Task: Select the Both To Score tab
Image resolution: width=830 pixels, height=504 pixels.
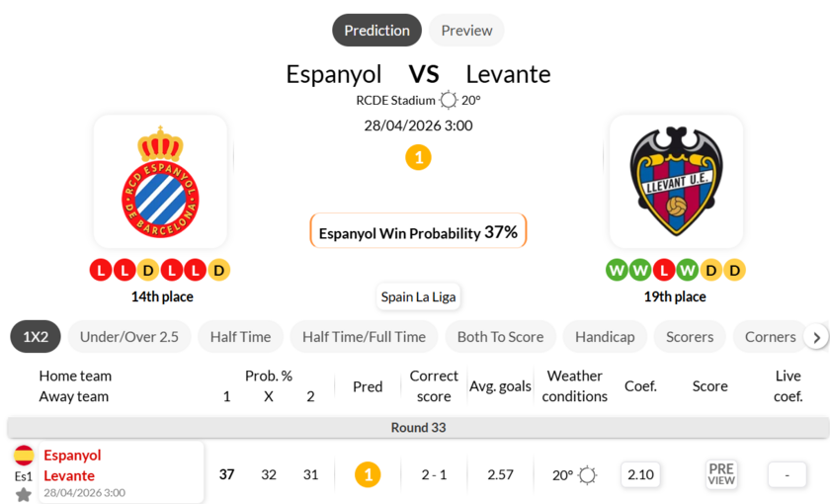Action: tap(500, 337)
